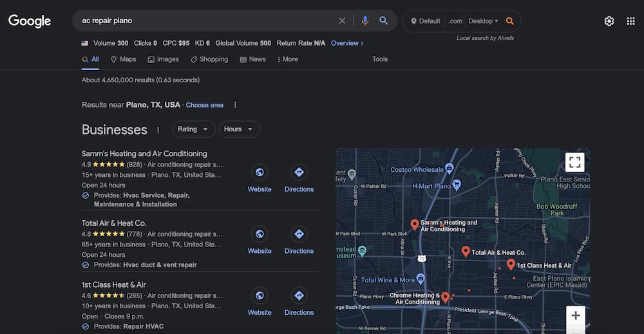This screenshot has height=334, width=644.
Task: Select the All search tab
Action: (x=91, y=59)
